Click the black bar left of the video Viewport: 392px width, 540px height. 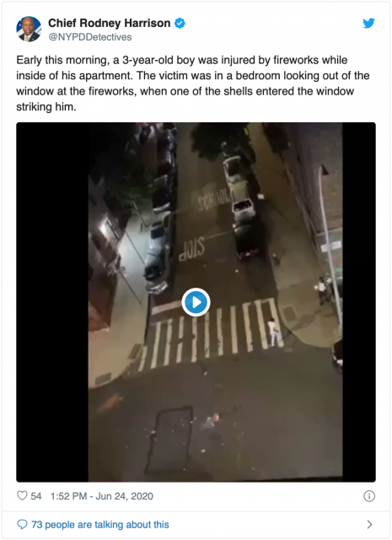(x=52, y=302)
